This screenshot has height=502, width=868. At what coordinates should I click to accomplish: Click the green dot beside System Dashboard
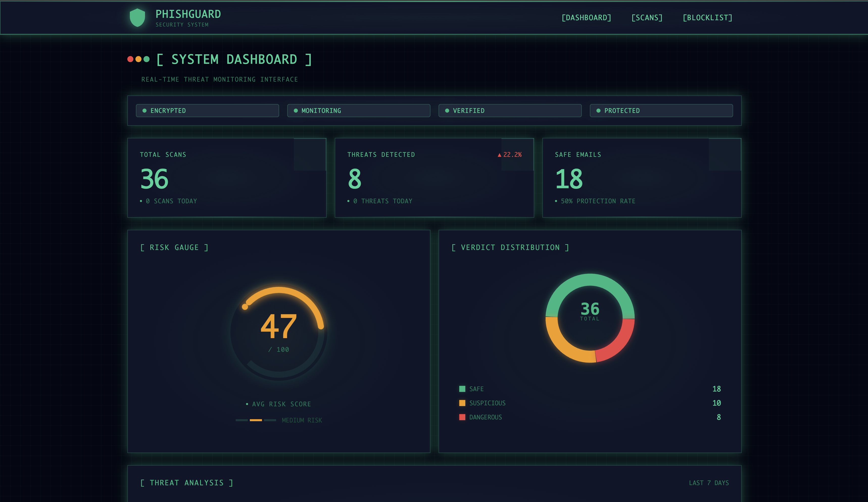(x=146, y=59)
